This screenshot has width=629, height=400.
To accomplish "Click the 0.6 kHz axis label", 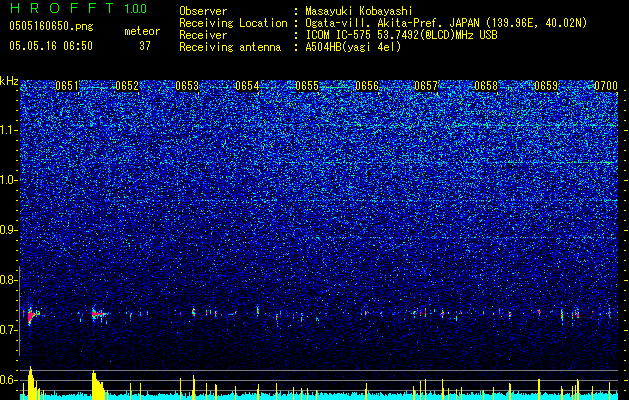I will (8, 380).
